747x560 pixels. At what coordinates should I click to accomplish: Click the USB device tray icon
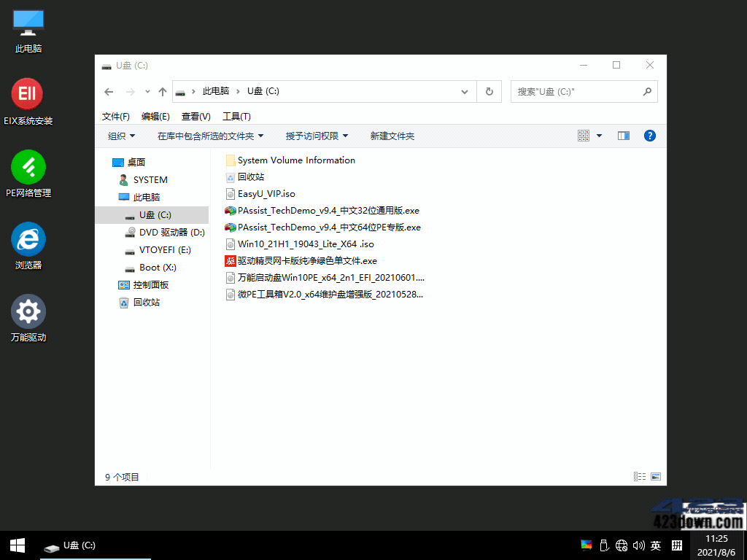tap(604, 545)
